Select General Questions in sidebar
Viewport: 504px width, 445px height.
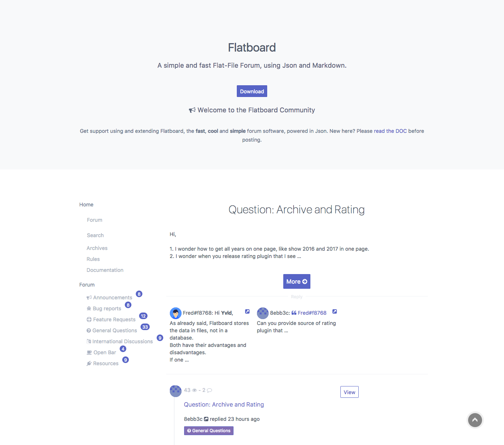click(x=112, y=330)
